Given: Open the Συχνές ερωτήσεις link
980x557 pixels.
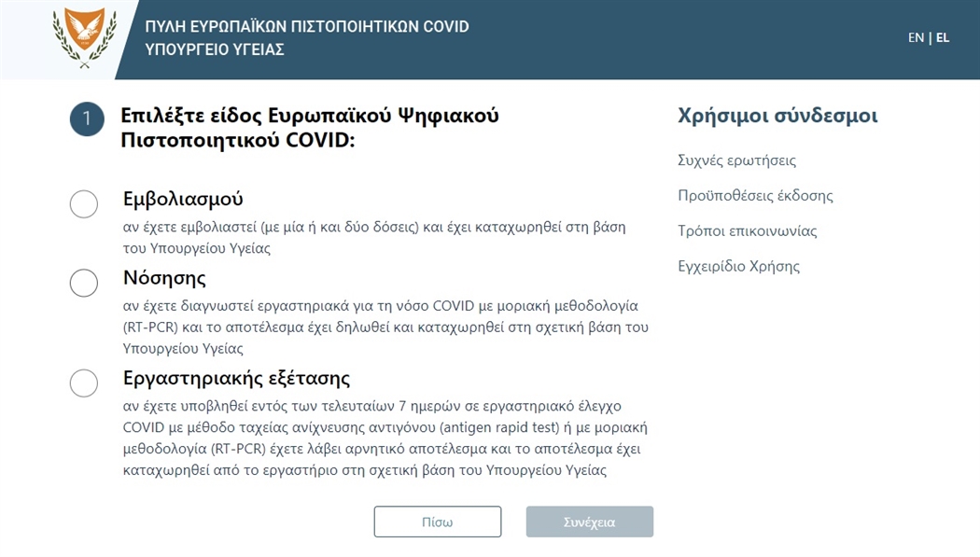Looking at the screenshot, I should [x=736, y=160].
